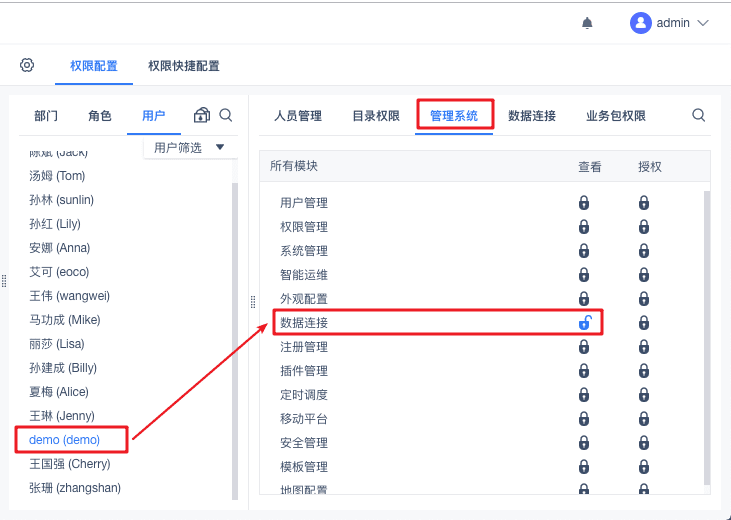
Task: Select user 安娜 (Anna)
Action: (x=60, y=248)
